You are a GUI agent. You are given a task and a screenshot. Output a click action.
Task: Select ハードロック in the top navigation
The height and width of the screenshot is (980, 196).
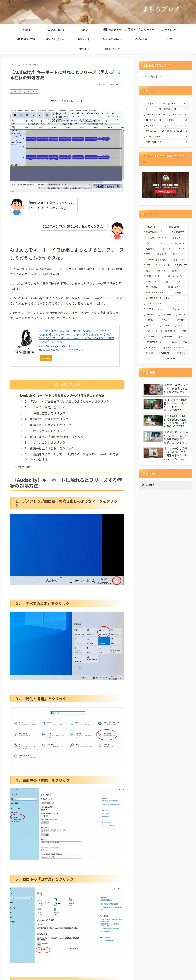[170, 29]
